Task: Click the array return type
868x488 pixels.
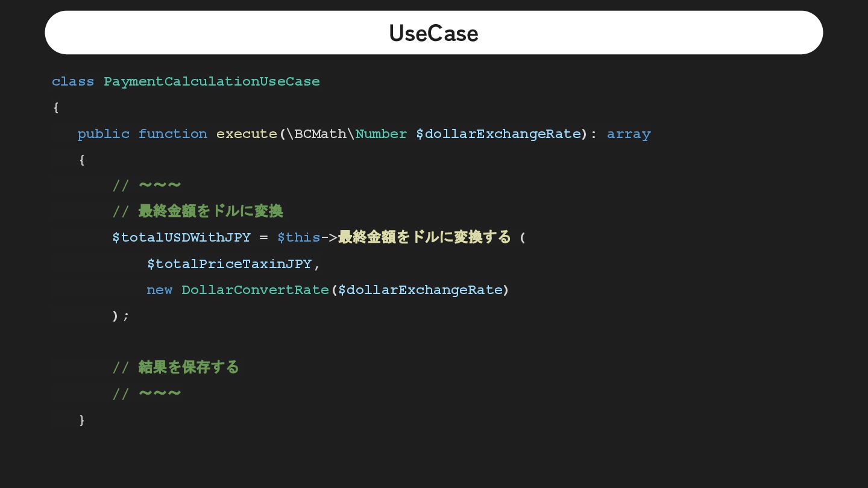Action: [629, 134]
